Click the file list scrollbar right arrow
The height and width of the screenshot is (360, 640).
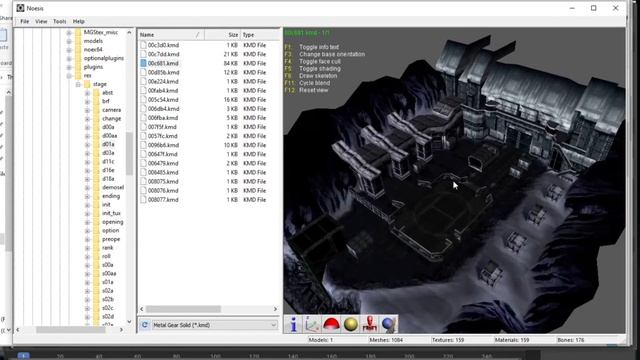click(x=275, y=309)
